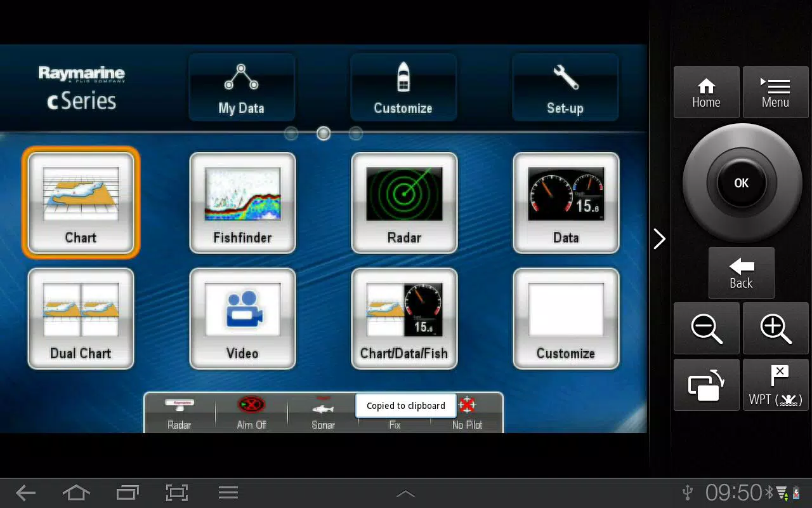Open the Set-up wrench menu
Image resolution: width=812 pixels, height=508 pixels.
(565, 87)
